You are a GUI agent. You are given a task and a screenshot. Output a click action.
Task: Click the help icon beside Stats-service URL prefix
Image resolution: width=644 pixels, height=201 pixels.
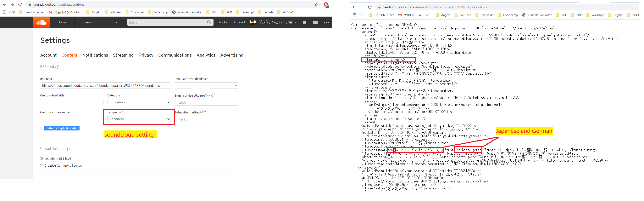coord(211,95)
